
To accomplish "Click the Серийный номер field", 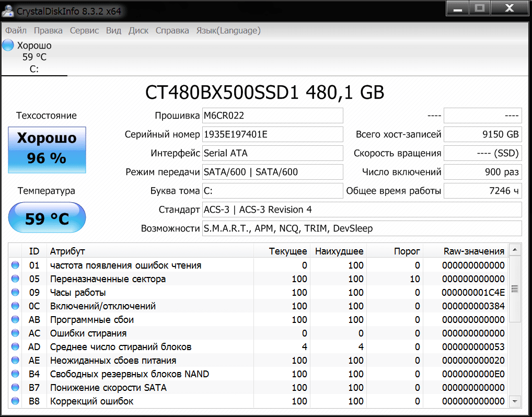I will [272, 134].
